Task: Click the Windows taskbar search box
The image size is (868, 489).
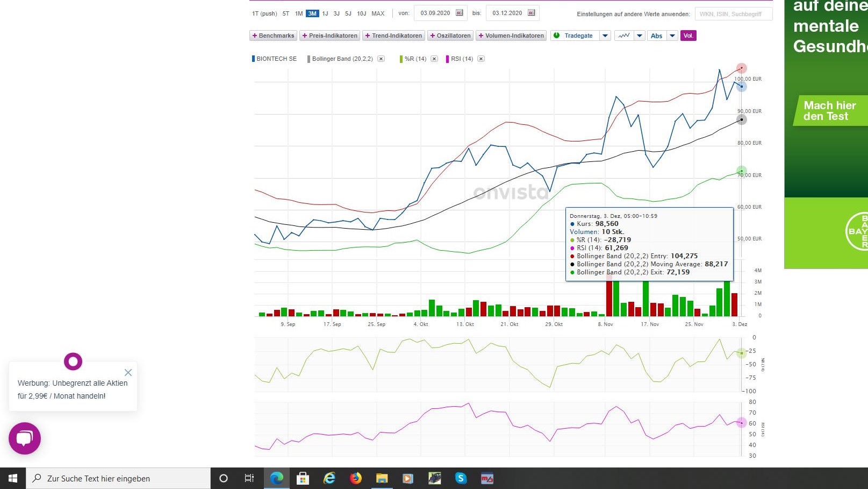Action: point(118,478)
